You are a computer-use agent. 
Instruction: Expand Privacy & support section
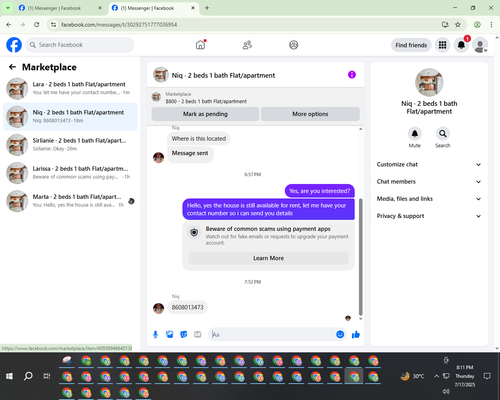coord(429,216)
